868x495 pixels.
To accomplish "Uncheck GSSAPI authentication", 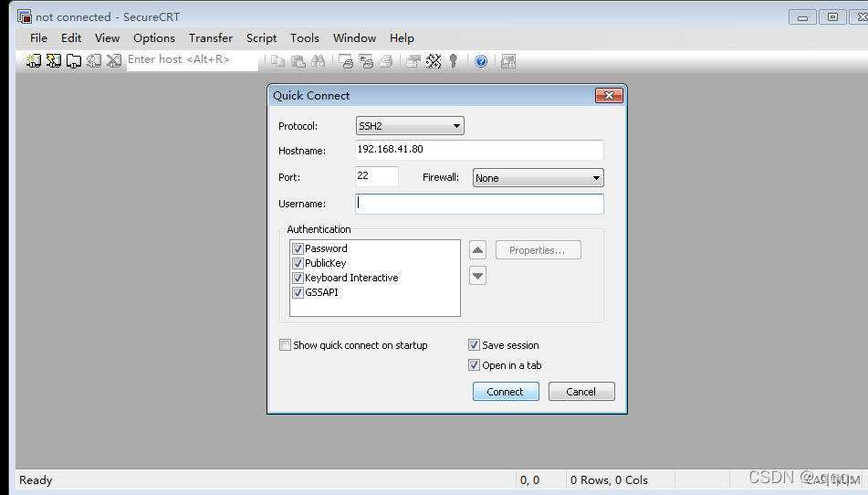I will tap(298, 292).
